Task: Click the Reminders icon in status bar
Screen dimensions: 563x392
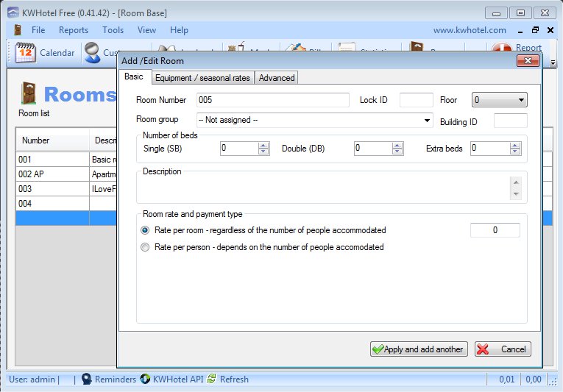Action: pyautogui.click(x=87, y=379)
